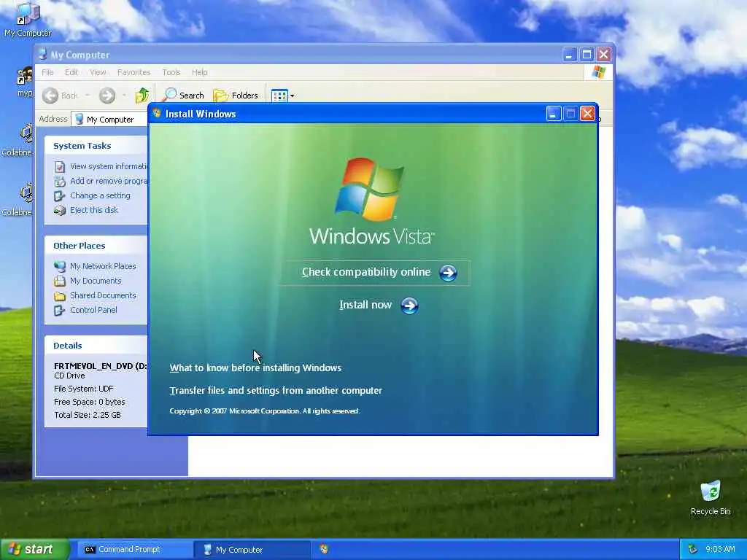Screen dimensions: 747x560
Task: Open Forward history dropdown arrow
Action: tap(124, 96)
